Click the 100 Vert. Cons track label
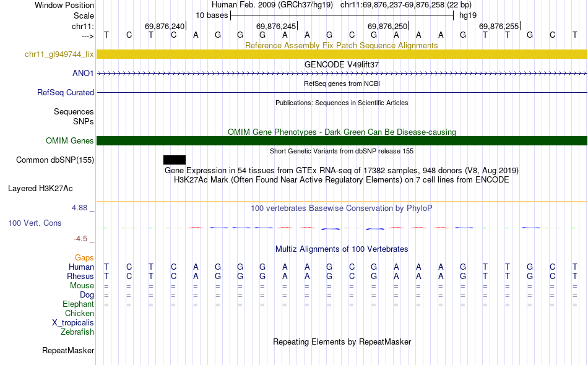Viewport: 588px width, 365px height. click(35, 223)
